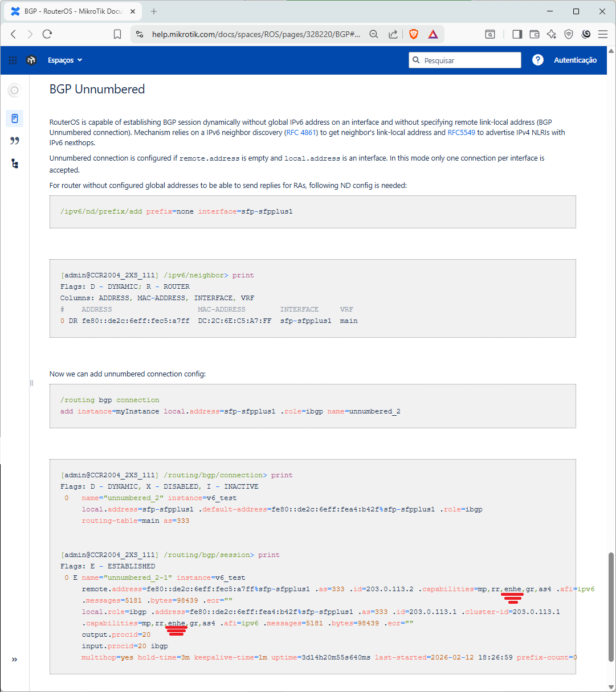Click MAC address DC:2C:6E:C5:A7:FF
Image resolution: width=616 pixels, height=692 pixels.
point(235,321)
